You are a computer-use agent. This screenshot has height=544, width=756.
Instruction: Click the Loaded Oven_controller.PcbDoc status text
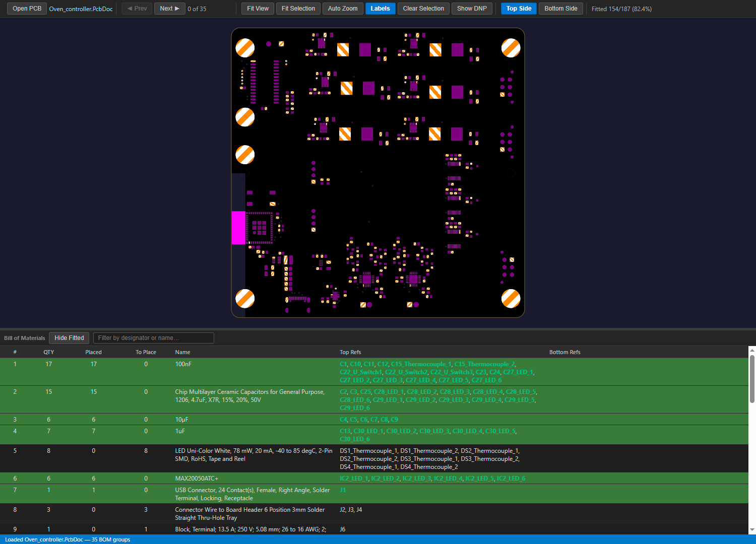(x=68, y=539)
